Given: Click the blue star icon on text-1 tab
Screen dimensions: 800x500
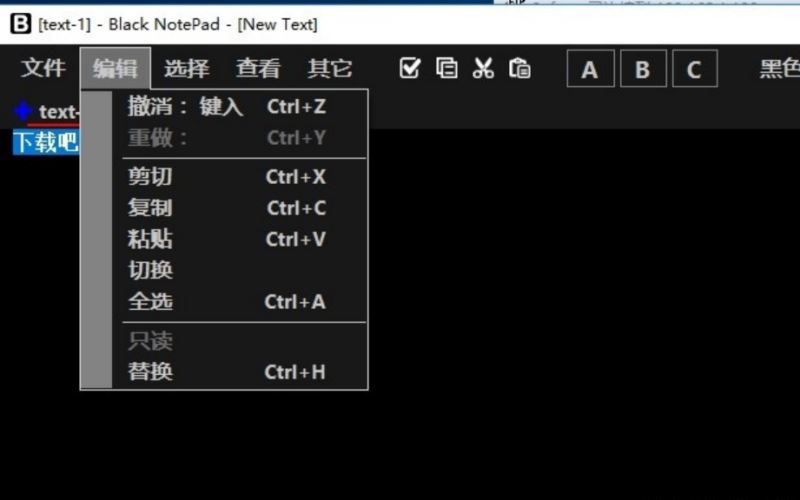Looking at the screenshot, I should [23, 111].
